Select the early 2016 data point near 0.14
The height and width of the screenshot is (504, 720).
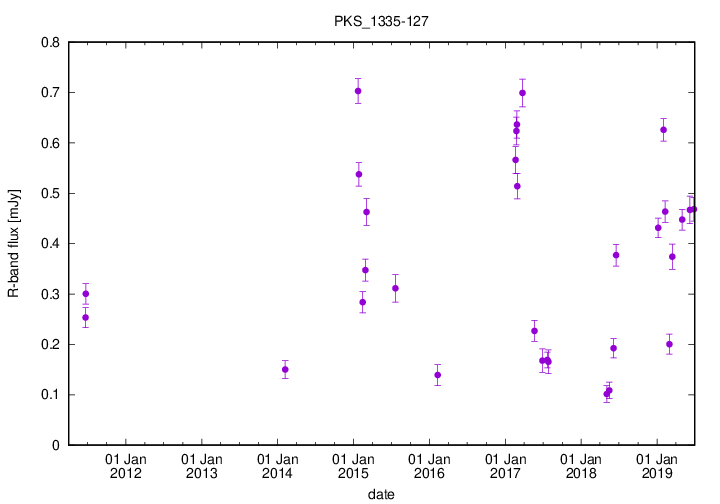438,375
